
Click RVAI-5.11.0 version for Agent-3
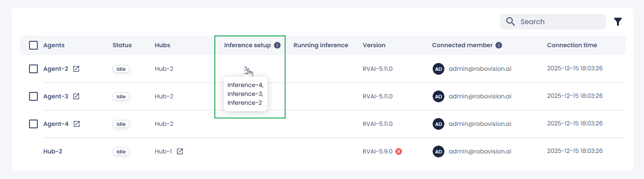(x=378, y=96)
